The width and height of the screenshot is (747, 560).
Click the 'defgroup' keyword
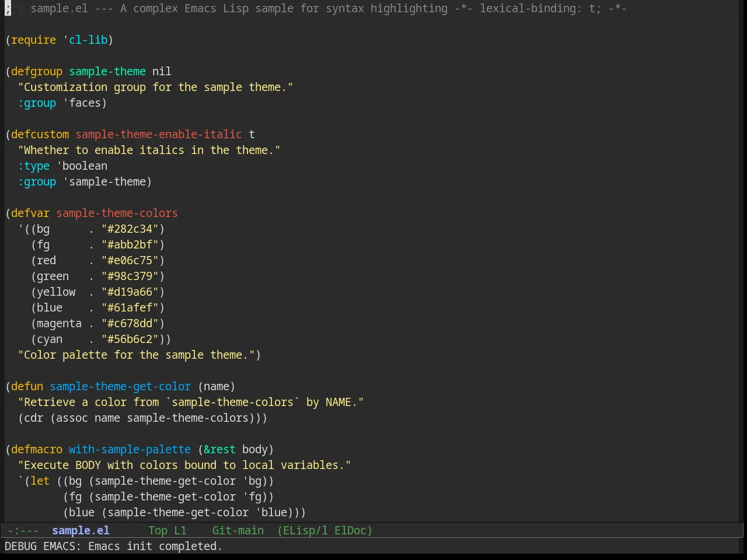(x=37, y=71)
